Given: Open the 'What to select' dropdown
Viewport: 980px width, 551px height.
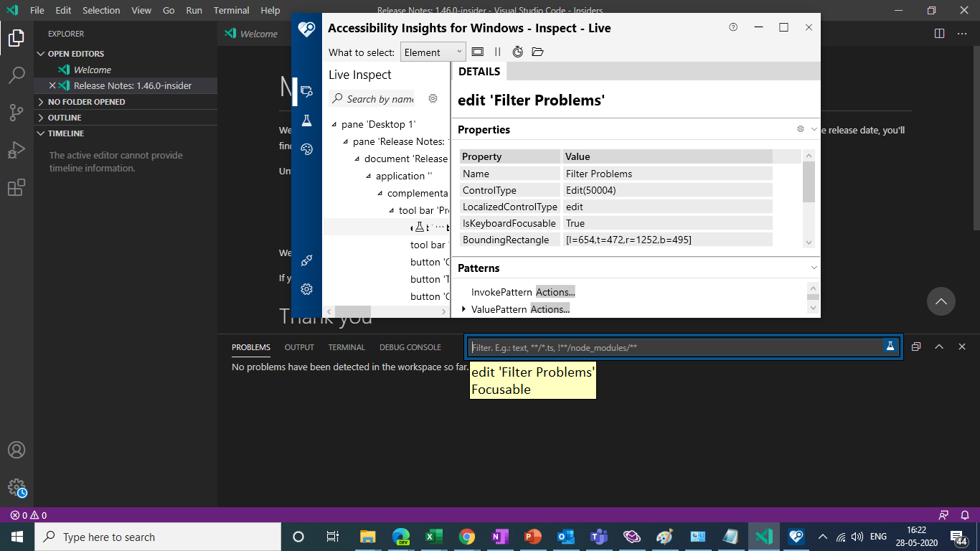Looking at the screenshot, I should [433, 52].
